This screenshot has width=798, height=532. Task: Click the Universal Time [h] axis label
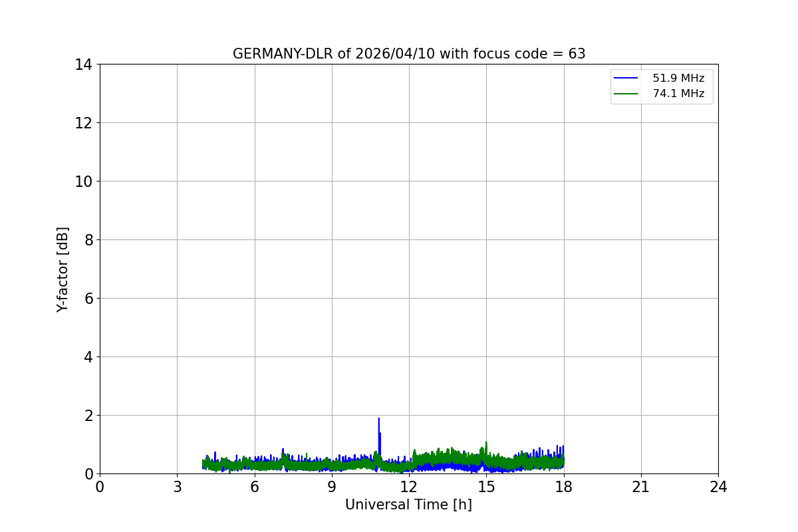(x=408, y=505)
